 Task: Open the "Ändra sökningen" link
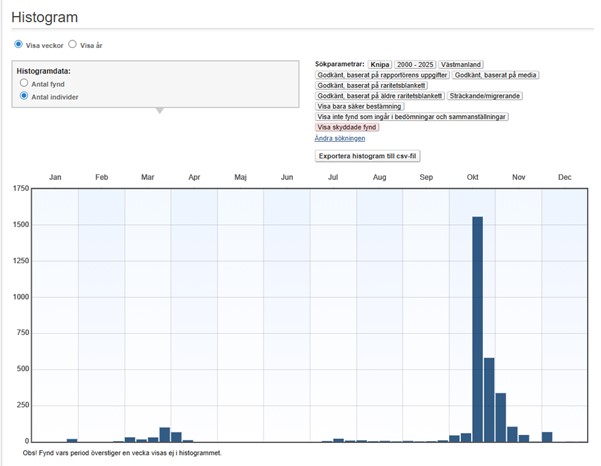tap(340, 138)
